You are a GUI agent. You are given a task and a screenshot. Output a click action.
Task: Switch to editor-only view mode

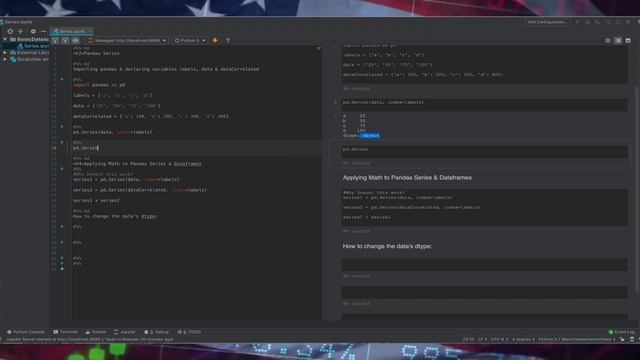(608, 40)
